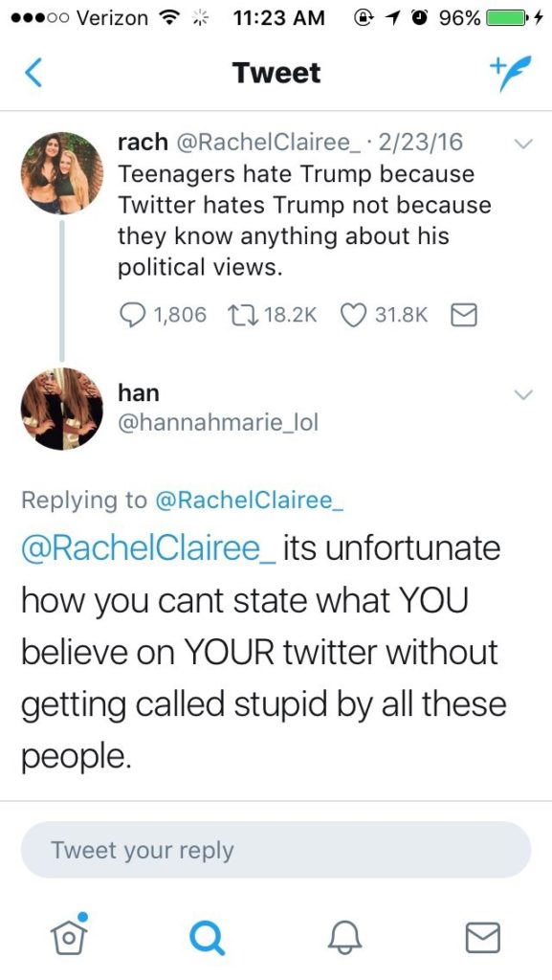The height and width of the screenshot is (980, 552).
Task: Open the Messages envelope tab
Action: pos(484,938)
